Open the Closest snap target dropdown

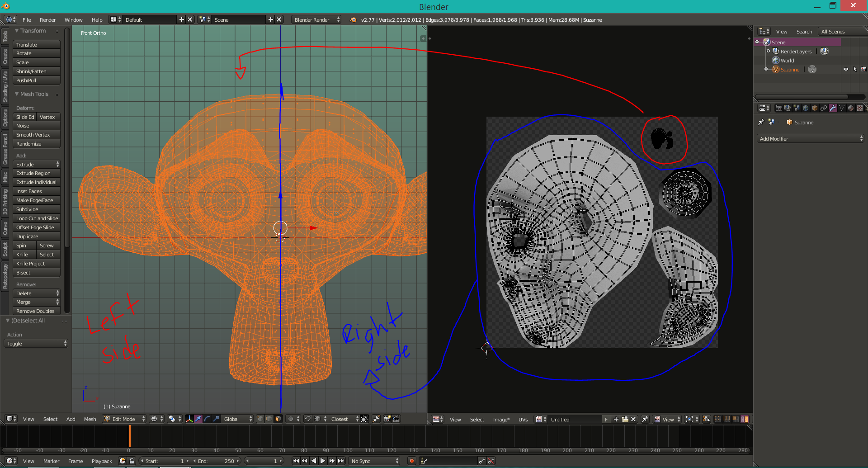344,419
